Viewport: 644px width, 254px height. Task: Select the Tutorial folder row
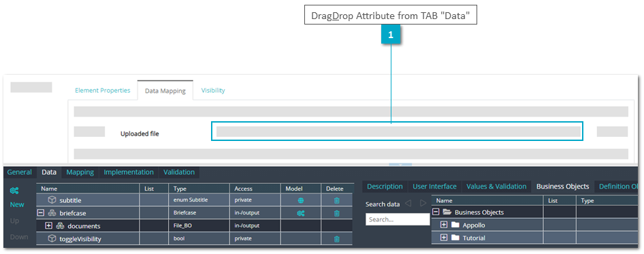coord(536,238)
